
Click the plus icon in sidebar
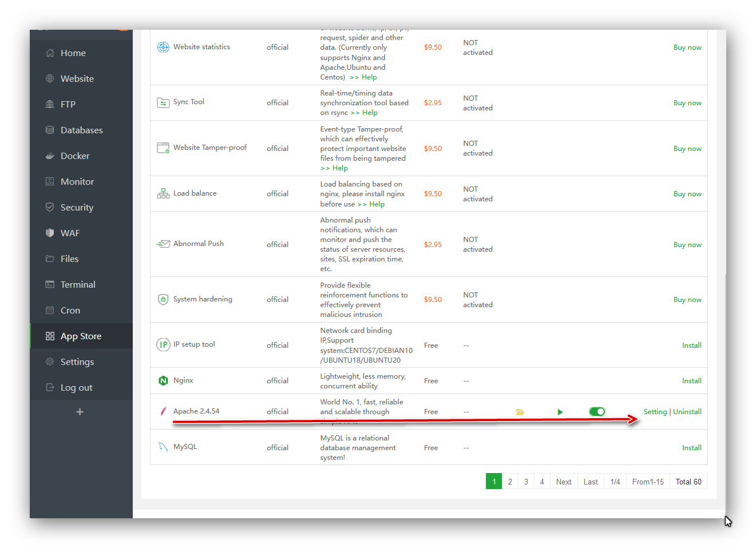click(x=80, y=412)
